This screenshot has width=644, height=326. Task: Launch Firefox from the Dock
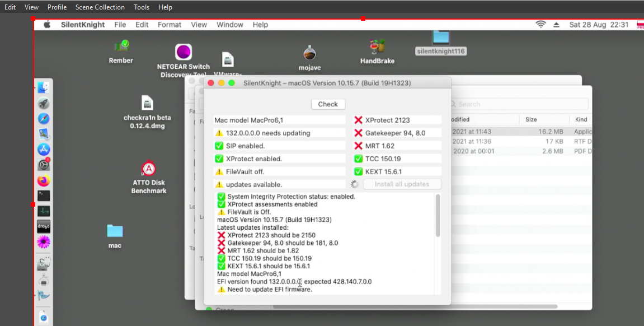click(44, 180)
